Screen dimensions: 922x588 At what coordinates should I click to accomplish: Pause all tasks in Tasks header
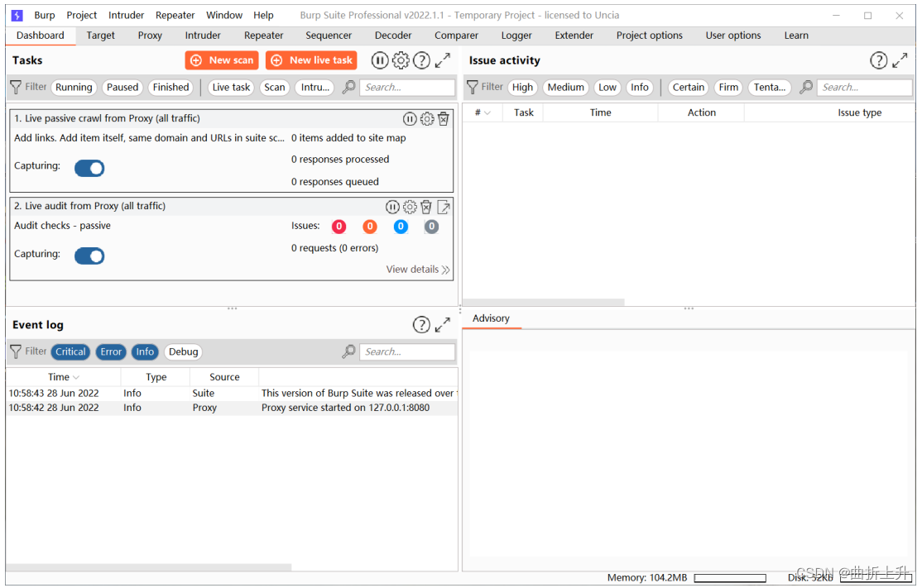(x=379, y=60)
